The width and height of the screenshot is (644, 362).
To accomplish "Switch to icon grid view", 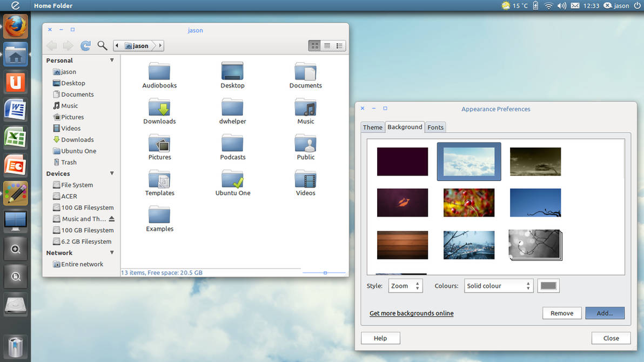I will tap(314, 45).
